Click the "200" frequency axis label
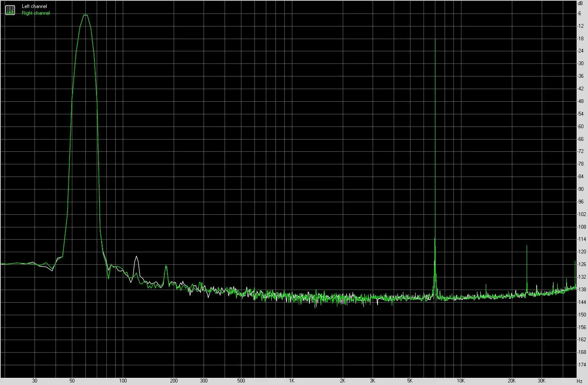Image resolution: width=588 pixels, height=385 pixels. [174, 381]
